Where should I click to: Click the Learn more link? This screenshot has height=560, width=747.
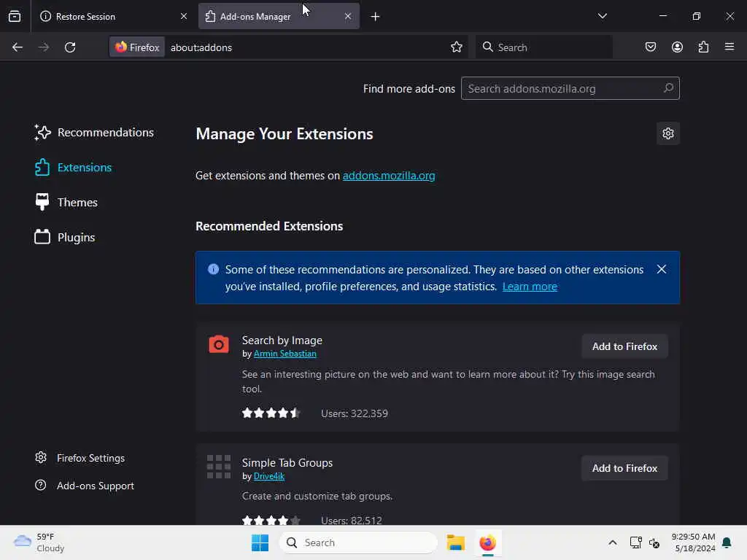530,287
